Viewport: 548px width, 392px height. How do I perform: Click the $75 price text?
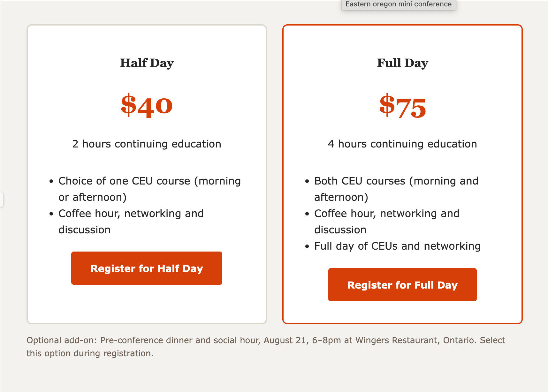pos(402,106)
